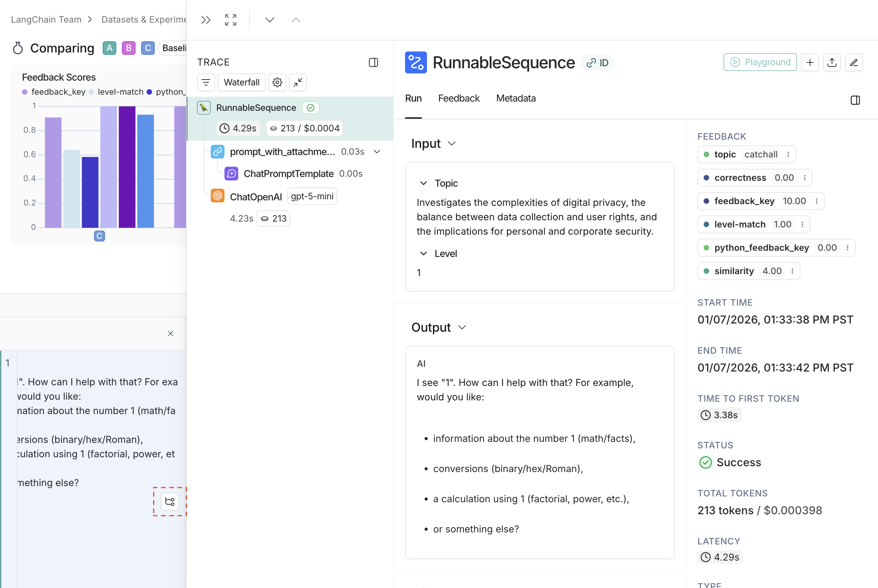Toggle the Waterfall view button

242,82
